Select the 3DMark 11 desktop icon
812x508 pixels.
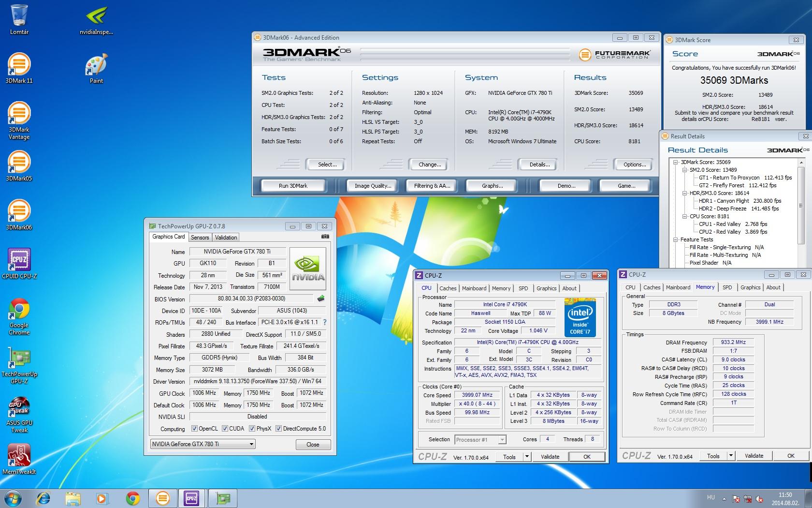click(19, 68)
